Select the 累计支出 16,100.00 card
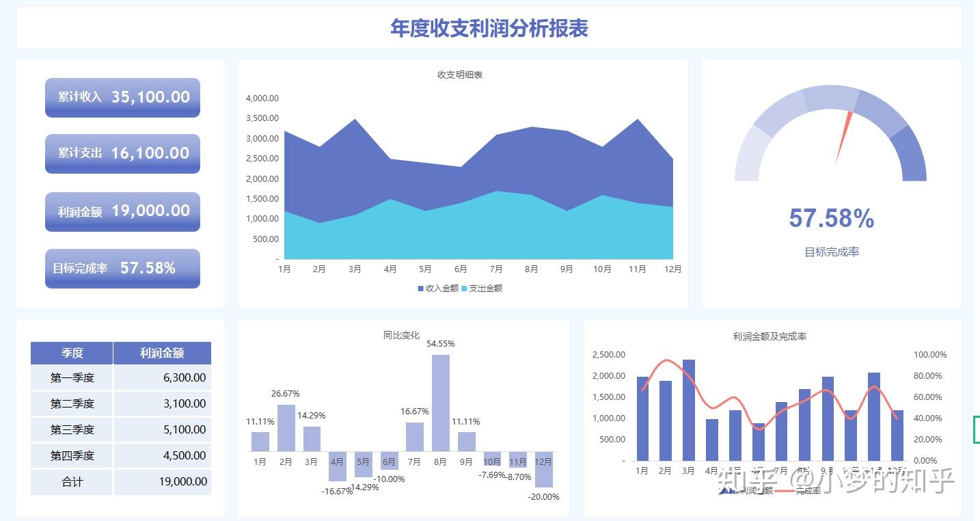 click(122, 153)
